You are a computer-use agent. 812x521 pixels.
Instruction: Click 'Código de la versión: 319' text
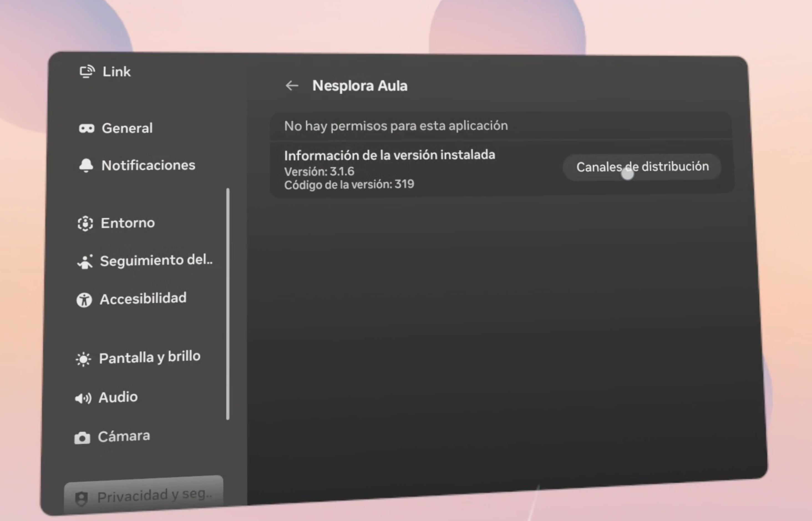[349, 185]
